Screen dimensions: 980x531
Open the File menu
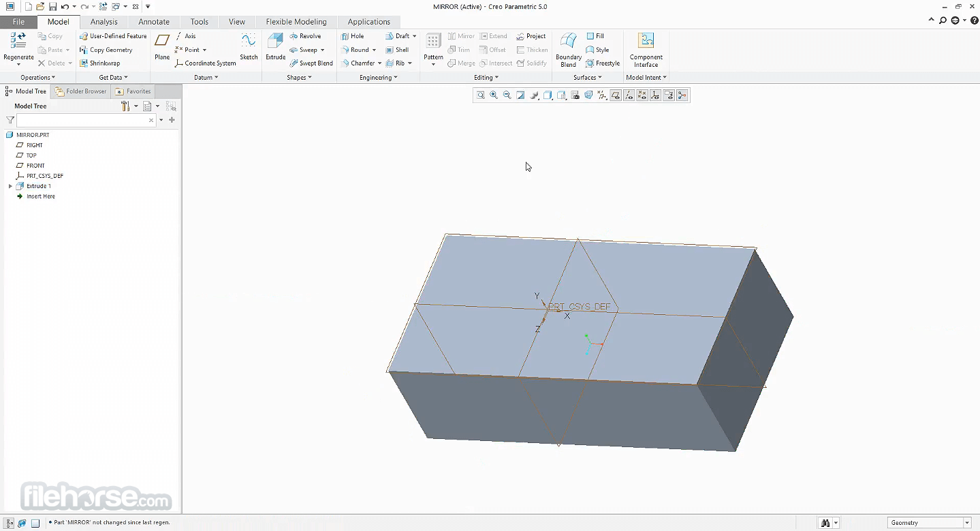18,22
